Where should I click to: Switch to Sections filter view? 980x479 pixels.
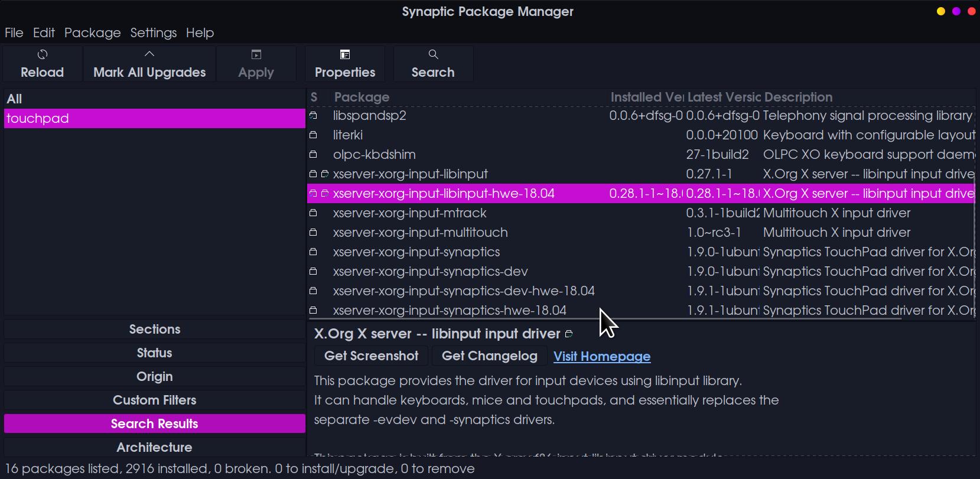155,329
